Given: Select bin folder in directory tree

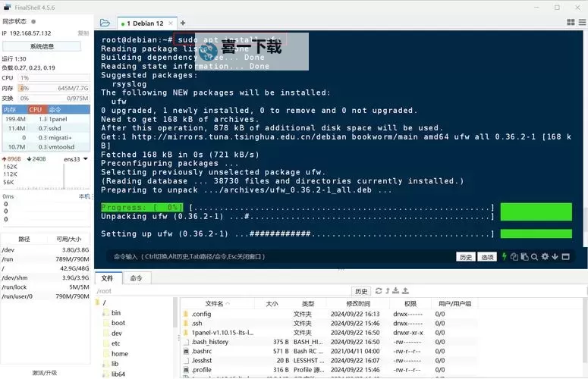Looking at the screenshot, I should point(116,313).
